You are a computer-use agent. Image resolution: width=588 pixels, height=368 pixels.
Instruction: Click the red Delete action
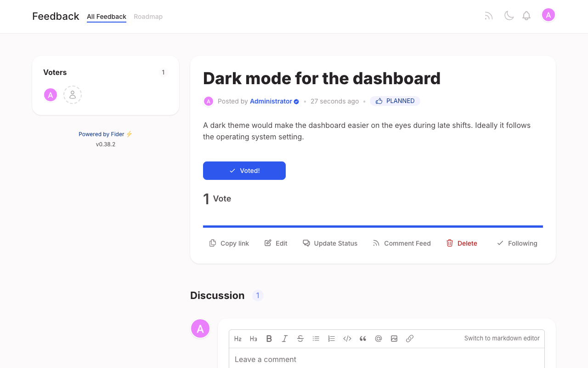462,243
